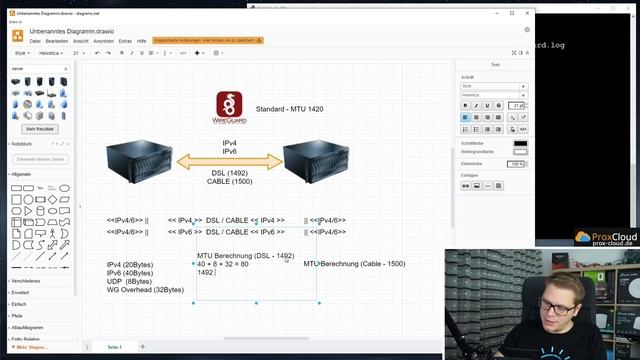Toggle the format panel icon
Viewport: 640px width, 360px height.
point(521,53)
